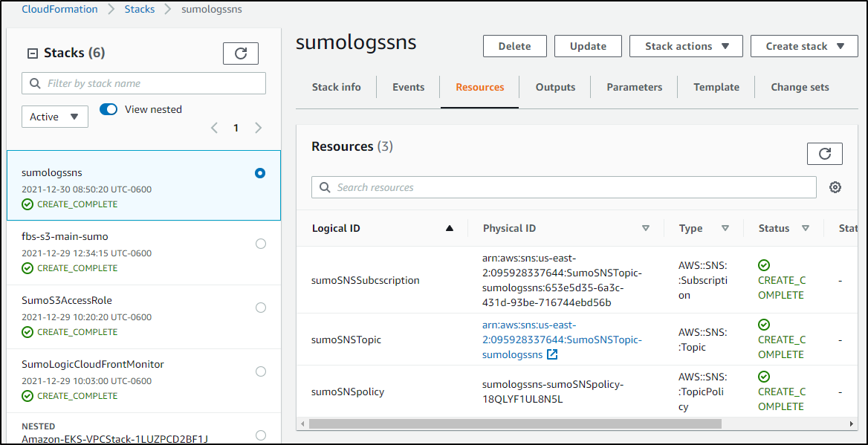Click the Physical ID sort arrow
868x445 pixels.
pyautogui.click(x=646, y=228)
